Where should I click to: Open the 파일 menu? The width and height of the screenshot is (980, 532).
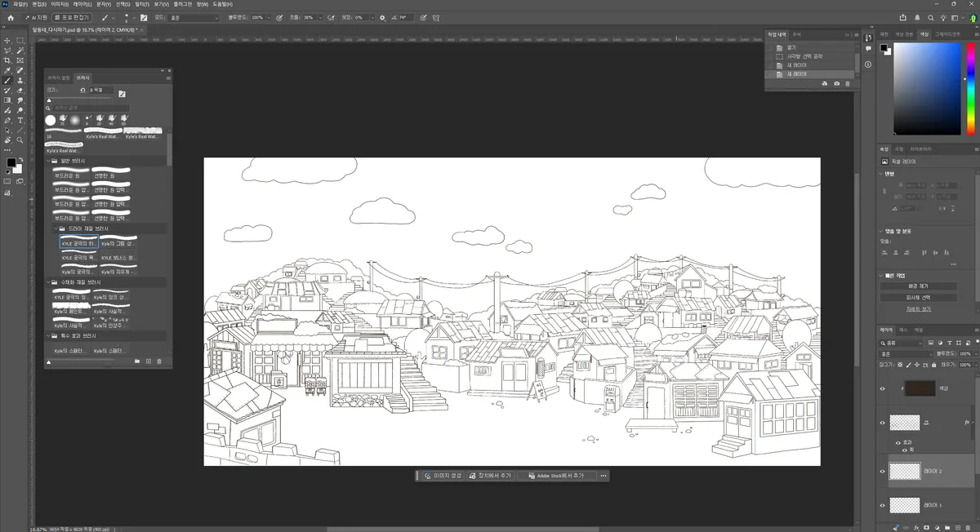(20, 4)
